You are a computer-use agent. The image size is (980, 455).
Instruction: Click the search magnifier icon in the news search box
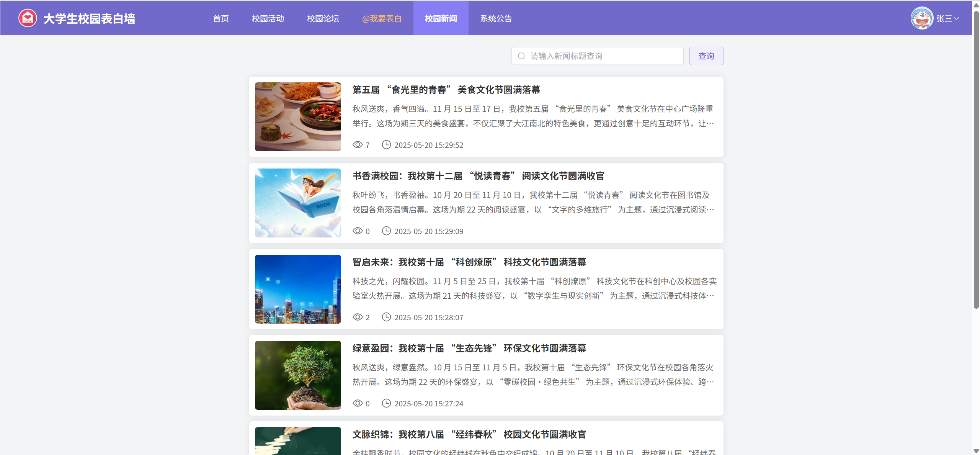point(521,56)
